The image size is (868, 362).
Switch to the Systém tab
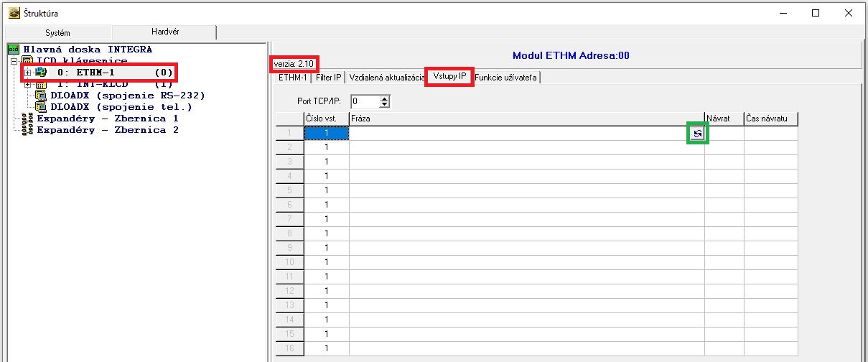pos(58,33)
